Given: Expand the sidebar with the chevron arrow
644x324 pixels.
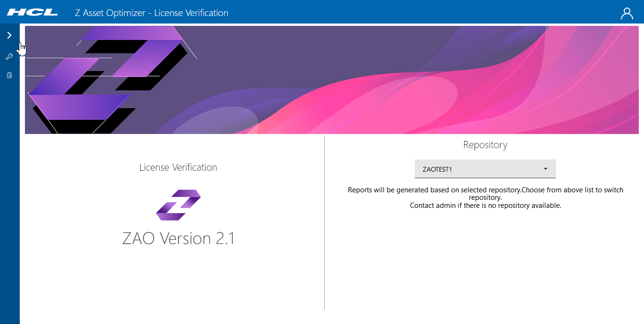Looking at the screenshot, I should pos(9,35).
